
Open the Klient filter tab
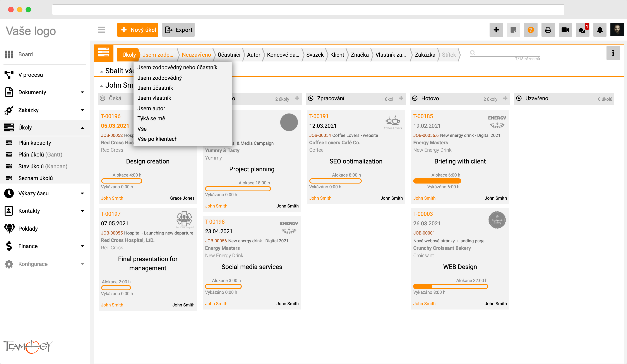pyautogui.click(x=337, y=55)
